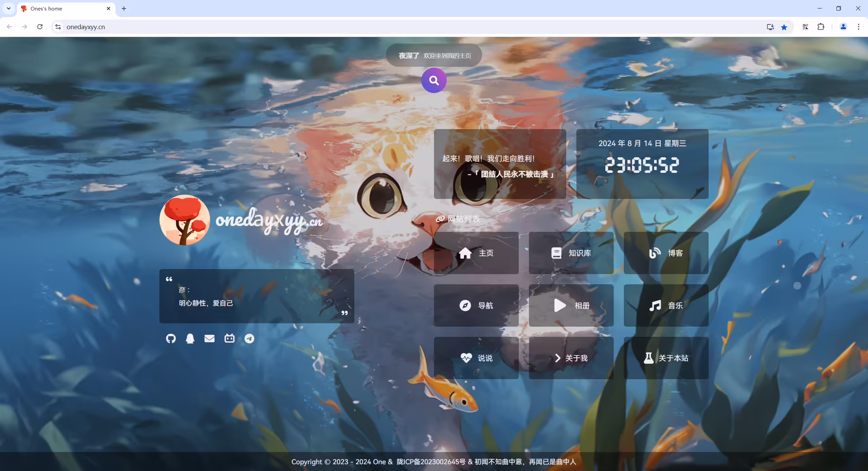Expand the tab search dropdown arrow
Image resolution: width=868 pixels, height=471 pixels.
click(x=8, y=8)
